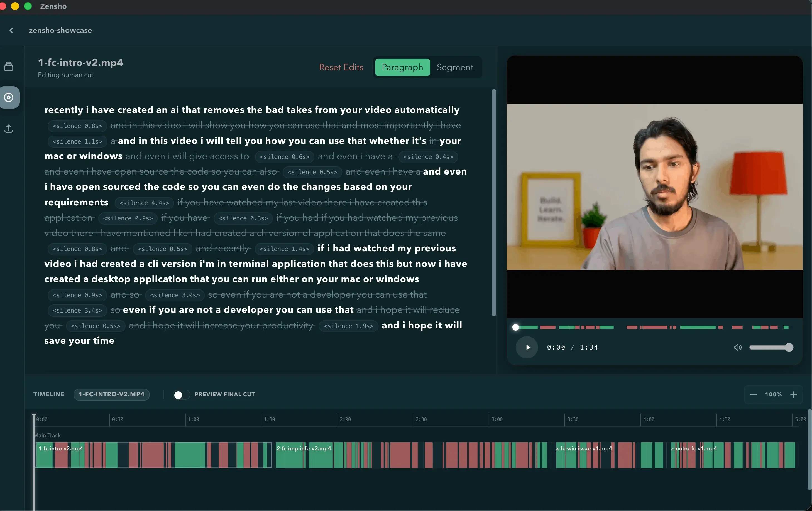Image resolution: width=812 pixels, height=511 pixels.
Task: Mute audio with the speaker icon
Action: coord(738,348)
